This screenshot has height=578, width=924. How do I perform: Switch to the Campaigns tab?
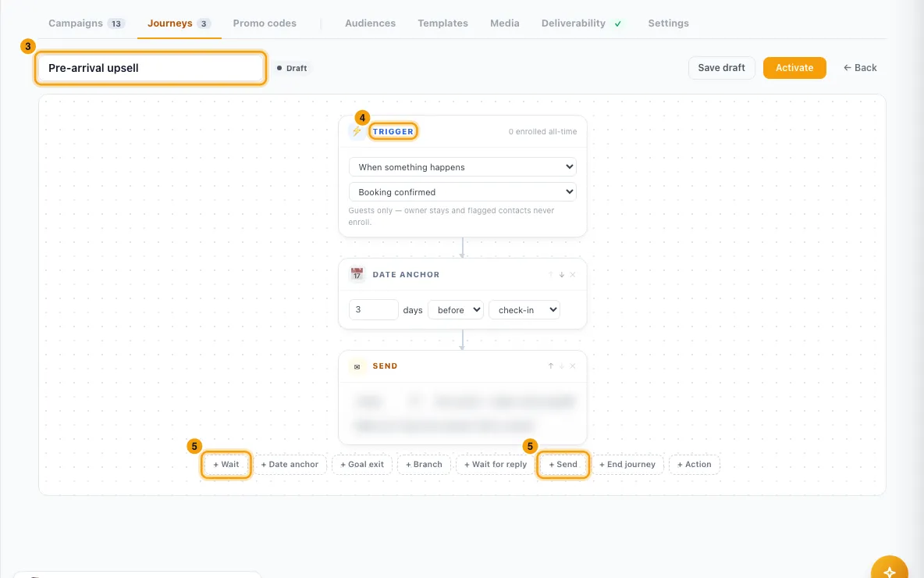point(85,23)
